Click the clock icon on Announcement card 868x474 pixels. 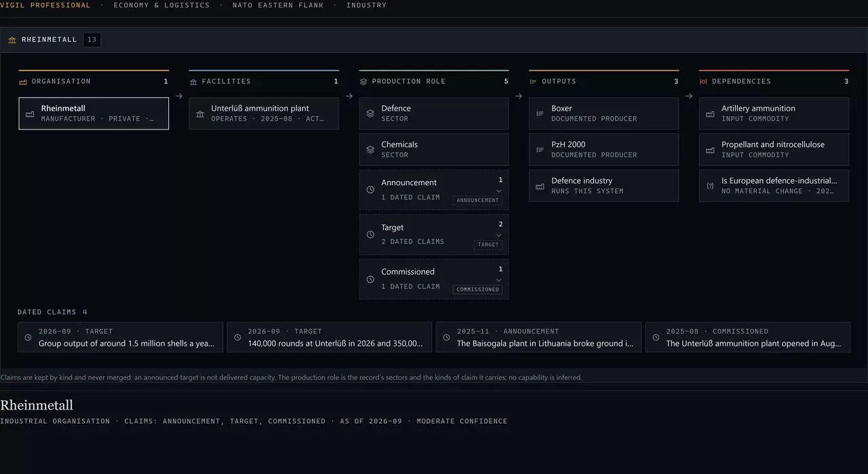(x=370, y=190)
